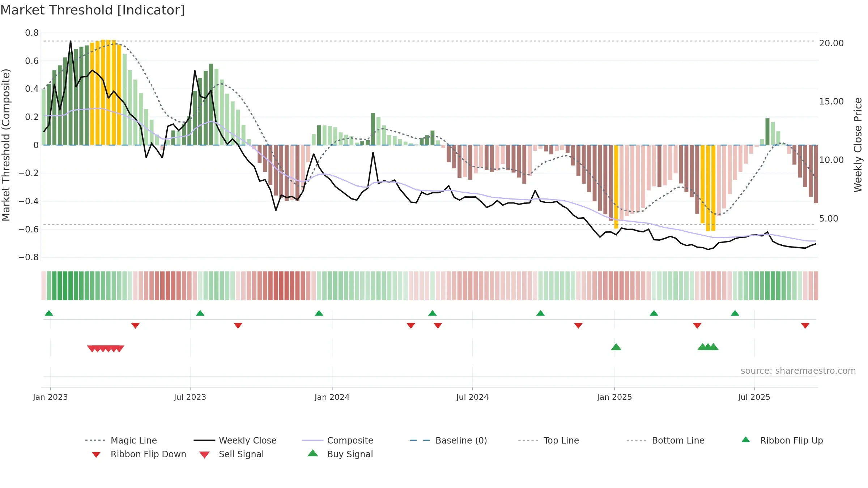Open the source: sharemaestro.com credit text

(x=798, y=371)
